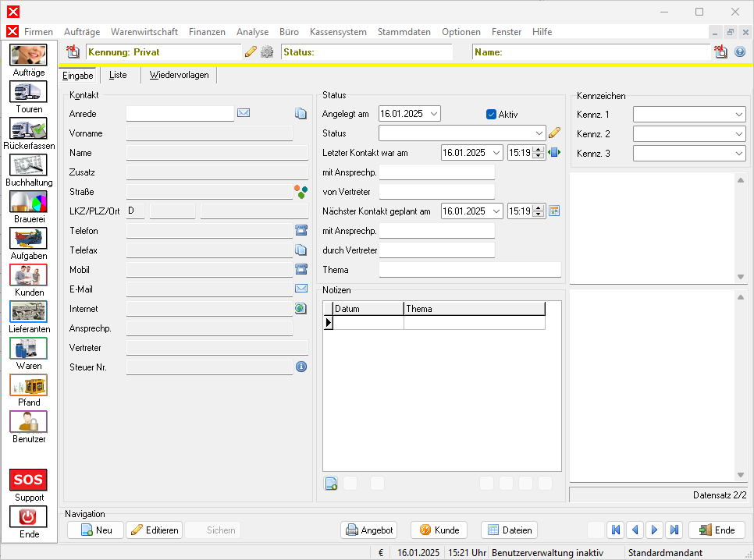The width and height of the screenshot is (754, 560).
Task: Click the info icon next to Steuer Nr.
Action: click(301, 367)
